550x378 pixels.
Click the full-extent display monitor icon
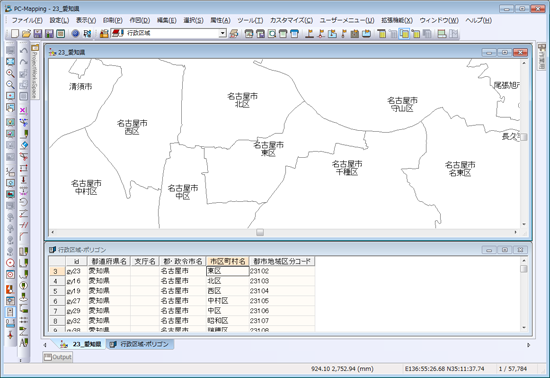point(10,62)
